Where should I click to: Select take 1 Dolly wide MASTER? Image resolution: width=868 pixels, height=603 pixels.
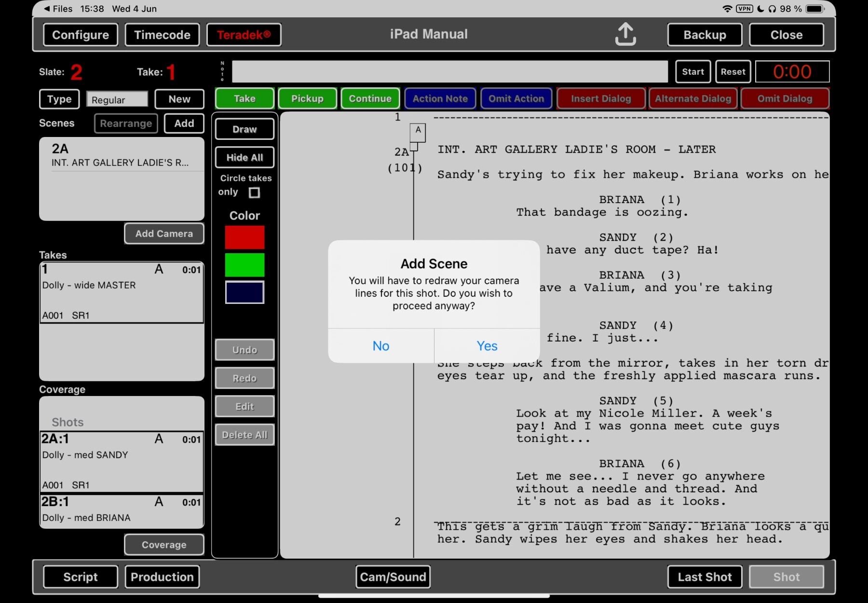pos(121,292)
